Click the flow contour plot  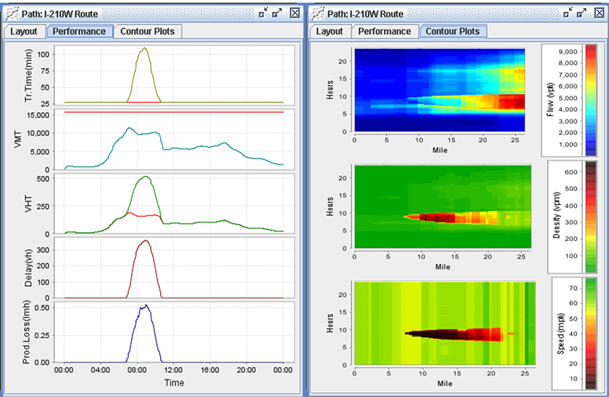tap(440, 90)
